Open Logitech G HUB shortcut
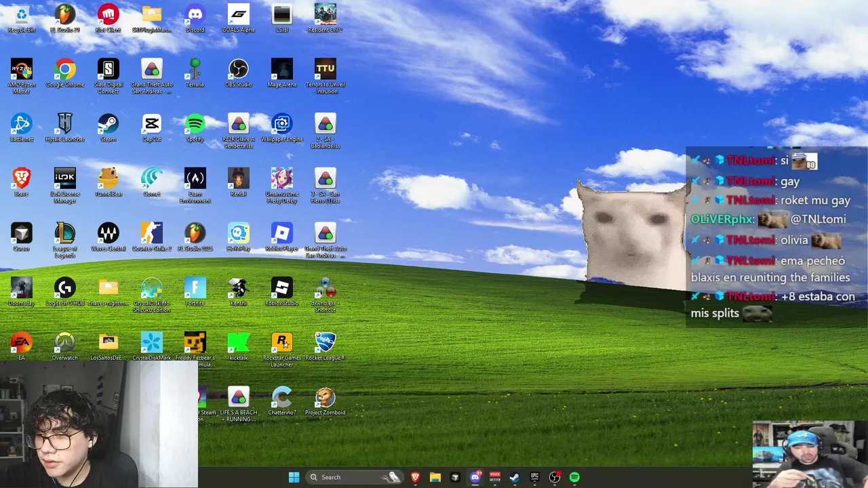868x488 pixels. pos(65,292)
